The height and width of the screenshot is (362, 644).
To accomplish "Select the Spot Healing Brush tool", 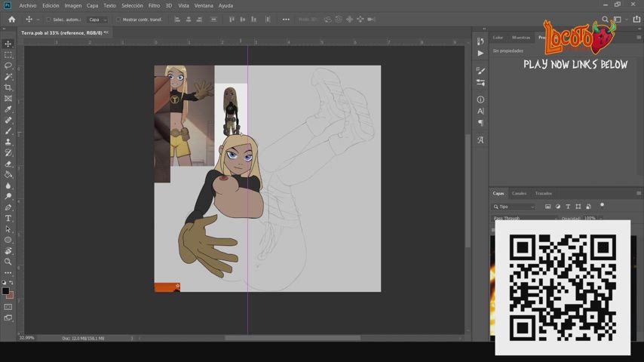I will coord(8,120).
